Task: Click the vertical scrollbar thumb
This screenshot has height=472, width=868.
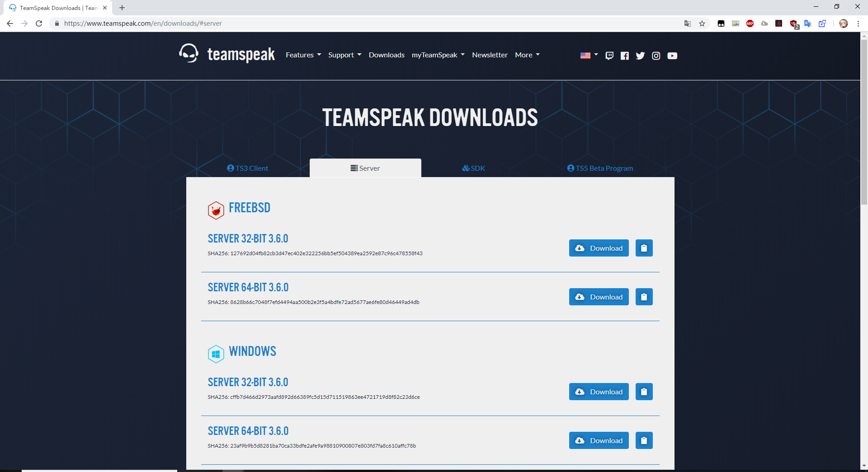Action: 864,122
